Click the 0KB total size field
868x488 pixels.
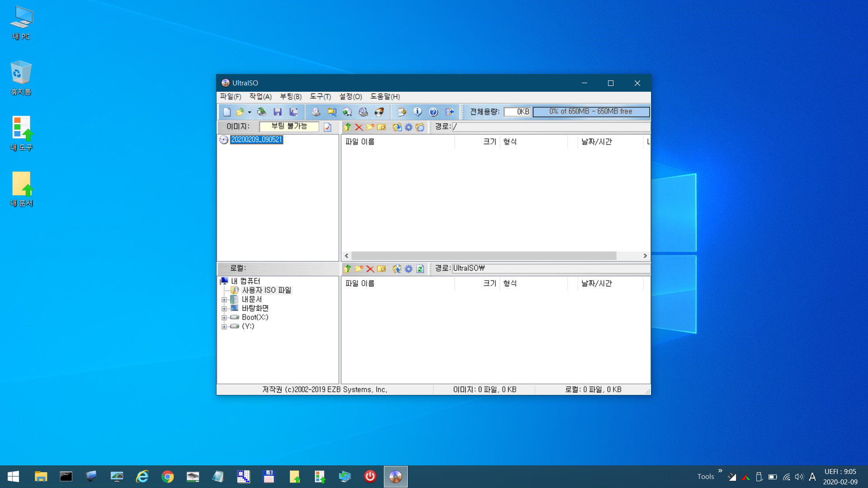[x=517, y=112]
